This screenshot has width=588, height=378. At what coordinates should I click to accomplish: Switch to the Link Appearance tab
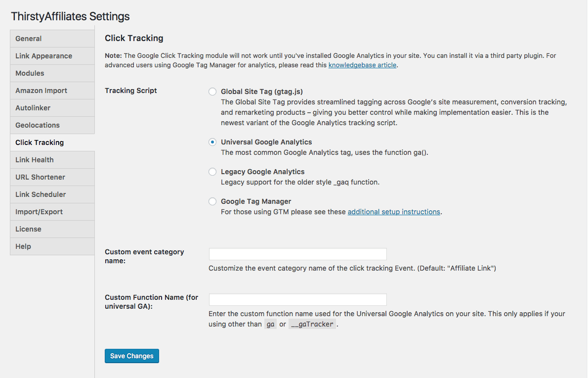52,56
